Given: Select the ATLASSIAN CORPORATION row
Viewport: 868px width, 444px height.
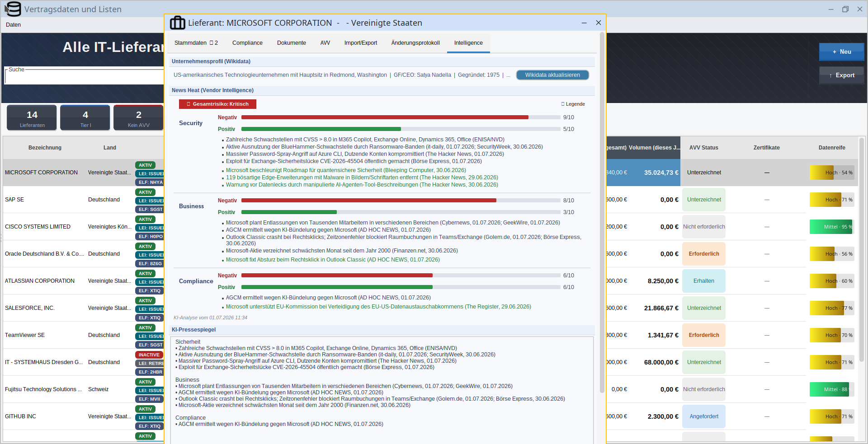Looking at the screenshot, I should [84, 281].
